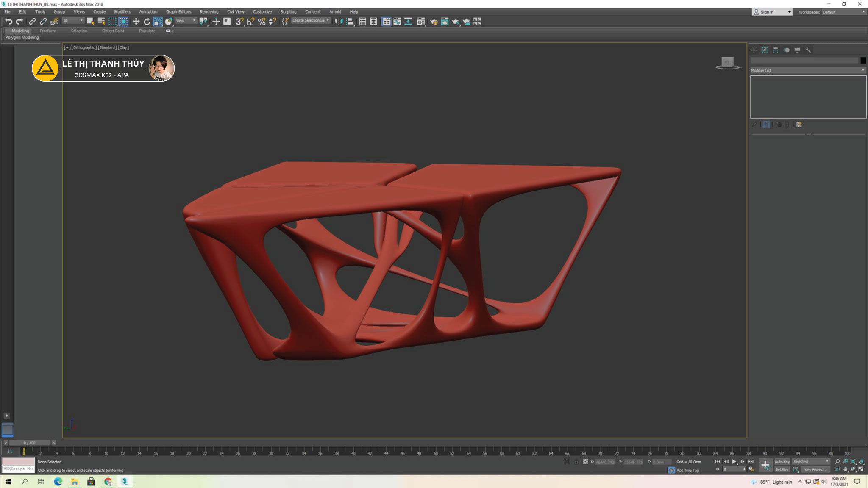
Task: Open the Rendering menu
Action: pos(209,12)
